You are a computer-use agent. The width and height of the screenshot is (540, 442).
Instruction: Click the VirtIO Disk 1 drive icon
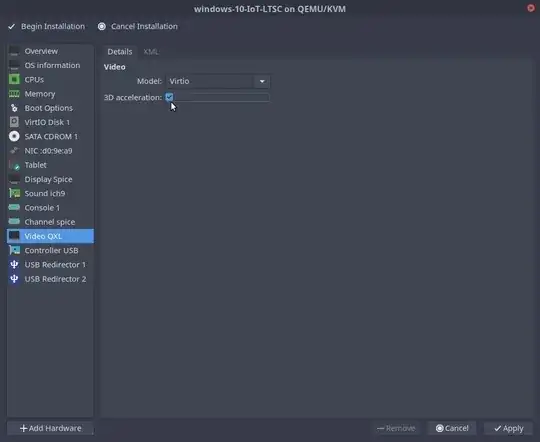pyautogui.click(x=14, y=122)
